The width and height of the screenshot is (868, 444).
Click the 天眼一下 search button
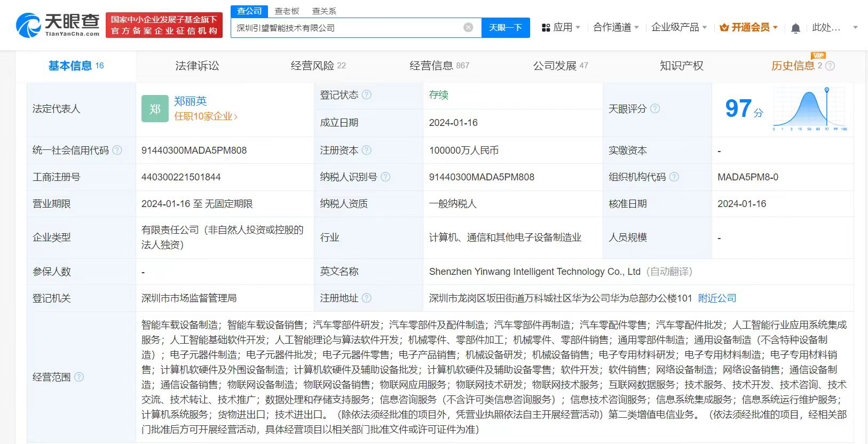pyautogui.click(x=506, y=28)
